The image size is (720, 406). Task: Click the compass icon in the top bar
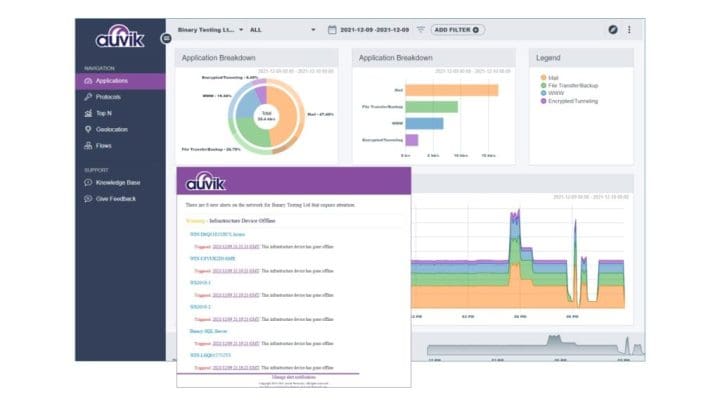tap(613, 30)
